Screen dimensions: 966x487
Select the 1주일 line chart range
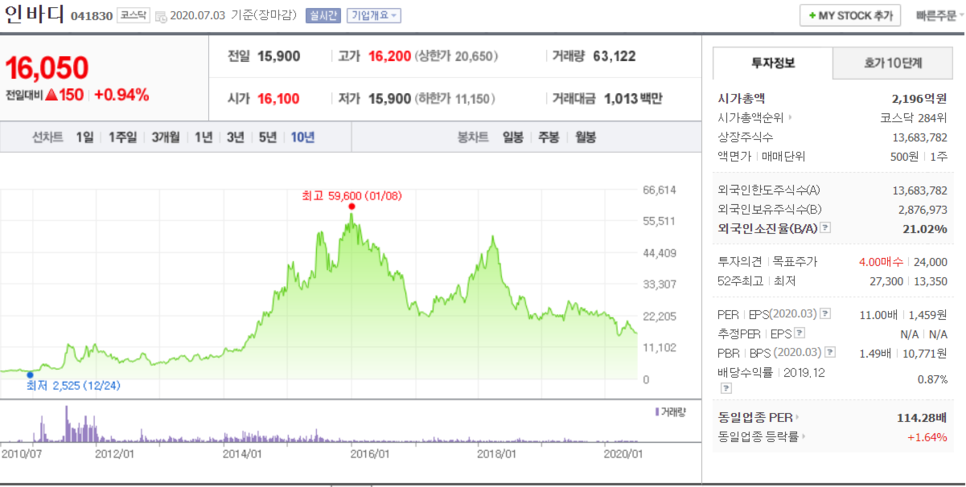(123, 137)
